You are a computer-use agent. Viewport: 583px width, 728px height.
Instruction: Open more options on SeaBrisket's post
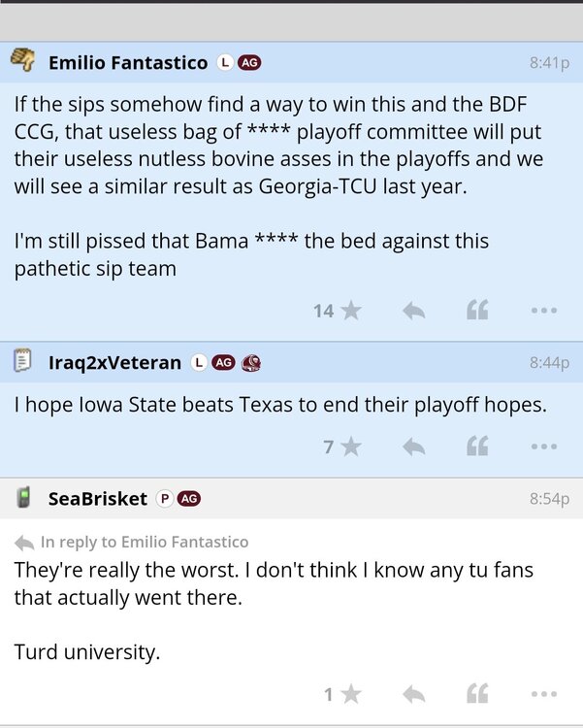(x=543, y=694)
